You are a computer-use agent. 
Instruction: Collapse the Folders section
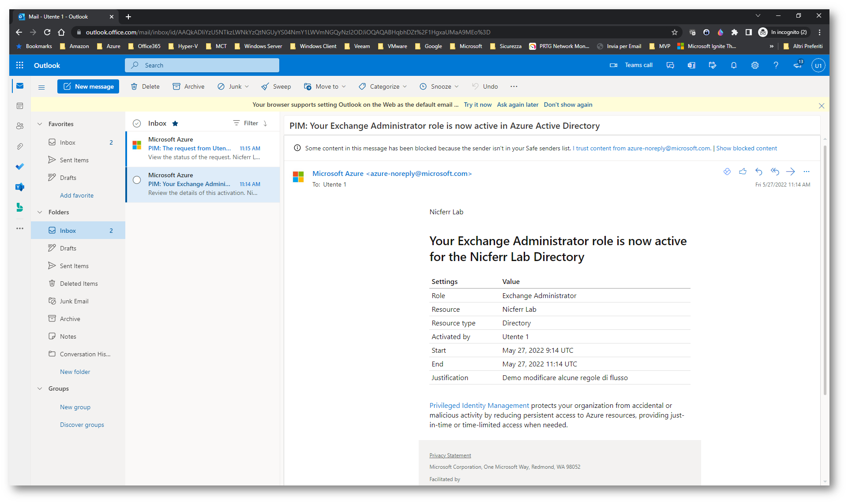40,212
